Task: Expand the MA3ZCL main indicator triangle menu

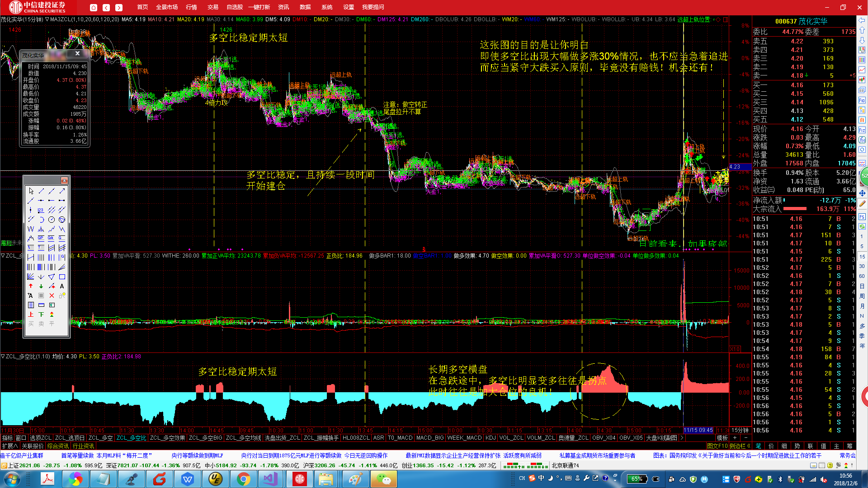Action: pos(47,19)
